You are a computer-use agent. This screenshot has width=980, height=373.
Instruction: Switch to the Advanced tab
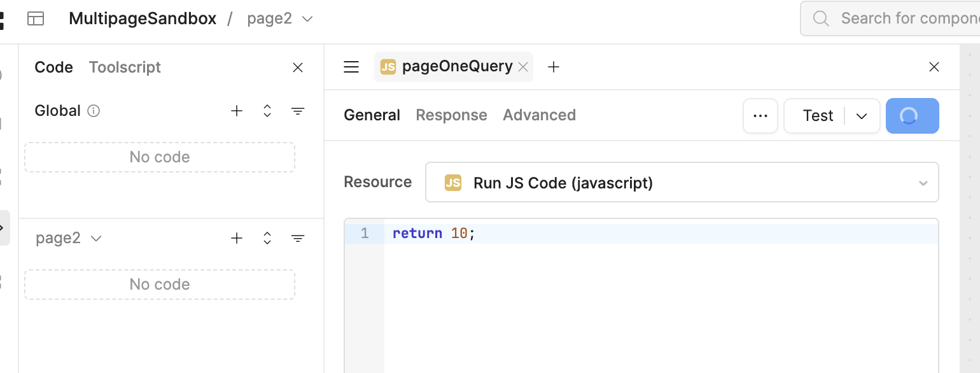539,115
